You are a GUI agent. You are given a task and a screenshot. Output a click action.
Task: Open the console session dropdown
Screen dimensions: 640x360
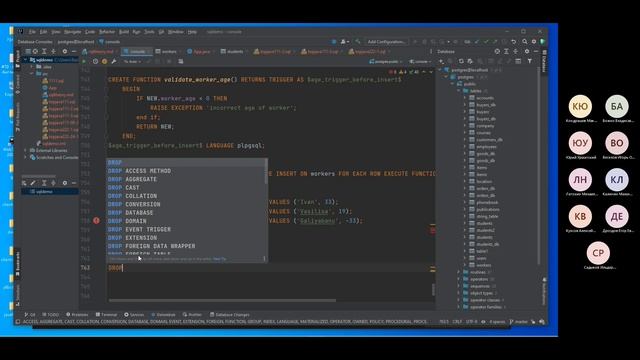pos(420,62)
